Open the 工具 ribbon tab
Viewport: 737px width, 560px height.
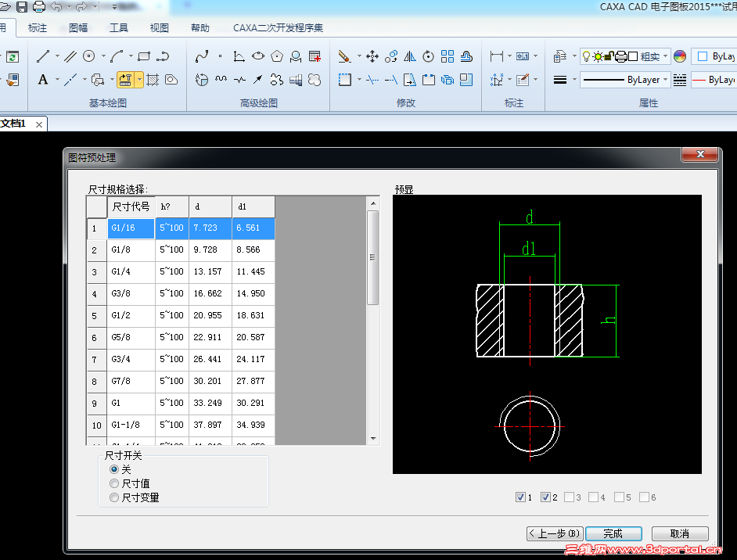118,28
